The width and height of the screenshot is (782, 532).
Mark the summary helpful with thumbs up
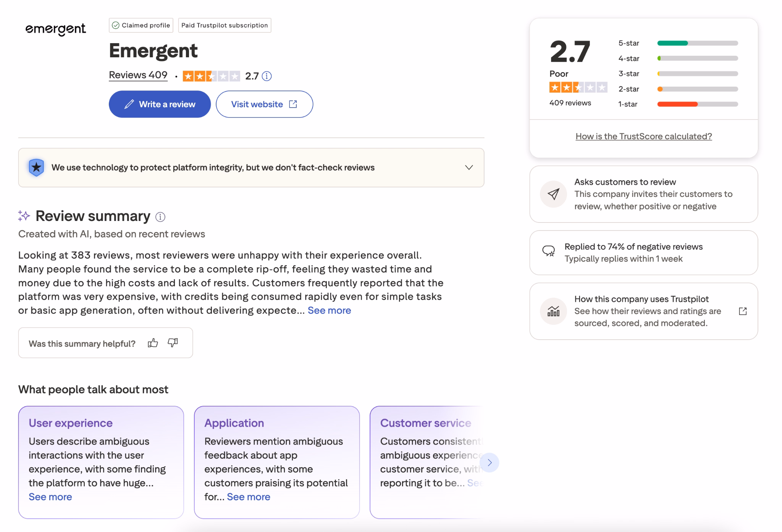pyautogui.click(x=153, y=343)
